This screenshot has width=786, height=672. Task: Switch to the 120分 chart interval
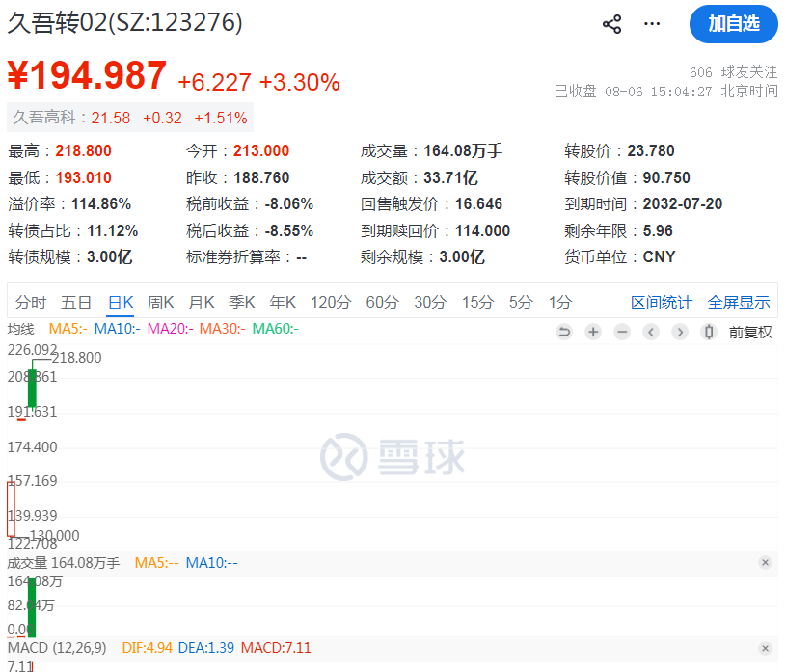tap(331, 302)
